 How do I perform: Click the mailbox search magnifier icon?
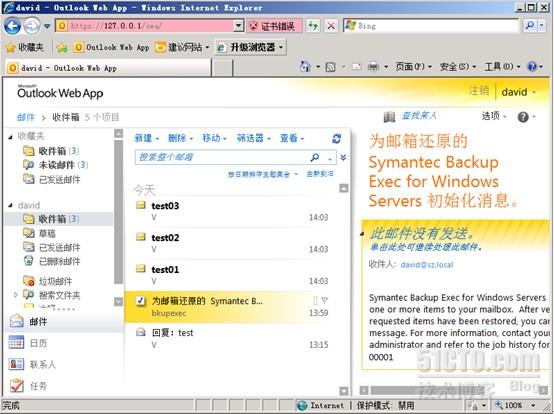pyautogui.click(x=314, y=157)
